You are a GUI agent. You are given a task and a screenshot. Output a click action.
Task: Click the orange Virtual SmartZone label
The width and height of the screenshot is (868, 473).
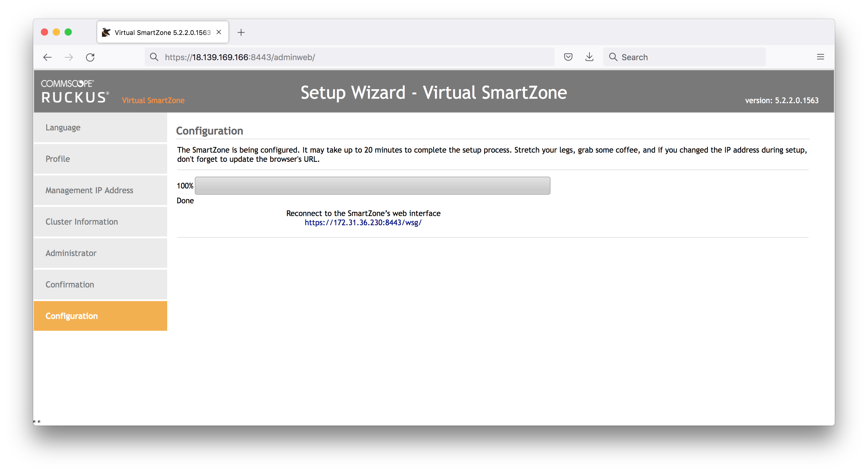tap(153, 100)
